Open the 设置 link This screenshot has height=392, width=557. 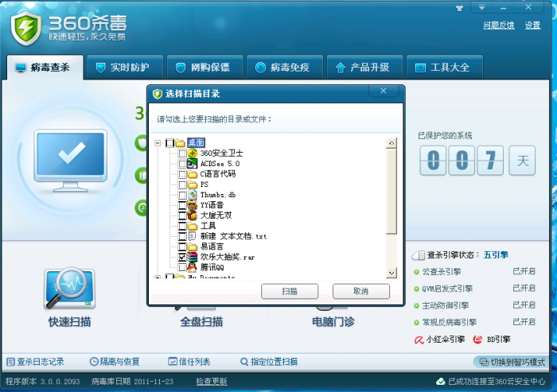click(532, 25)
